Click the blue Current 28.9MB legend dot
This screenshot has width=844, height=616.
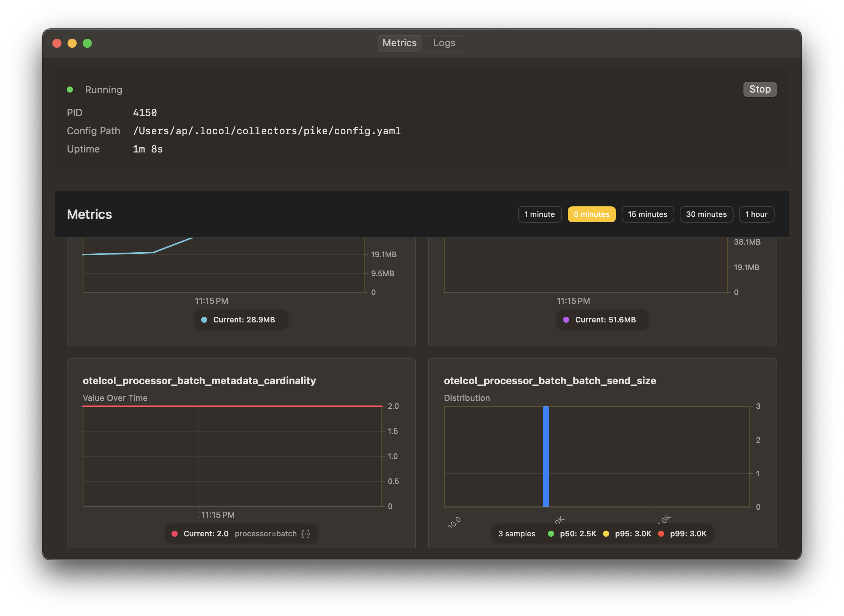click(x=204, y=320)
